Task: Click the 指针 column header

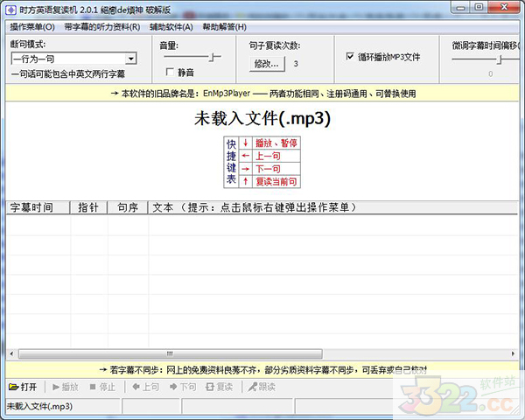Action: pos(88,207)
